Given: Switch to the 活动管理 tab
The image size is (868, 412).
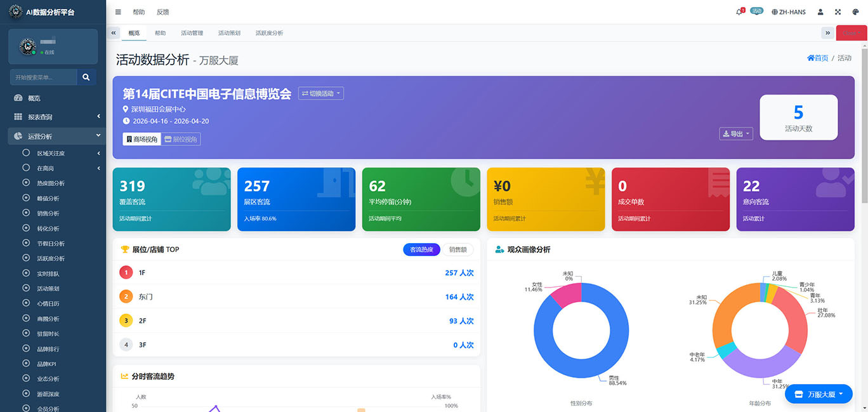Looking at the screenshot, I should tap(192, 33).
